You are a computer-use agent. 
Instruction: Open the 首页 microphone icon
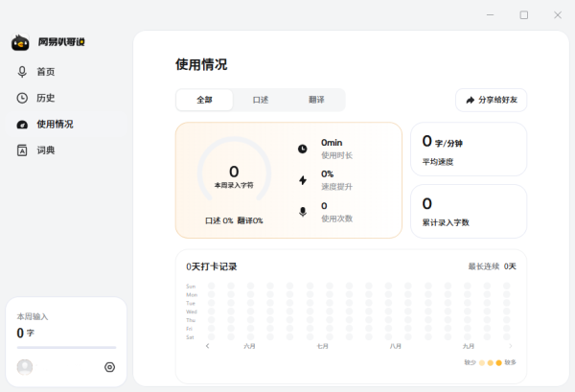(22, 72)
